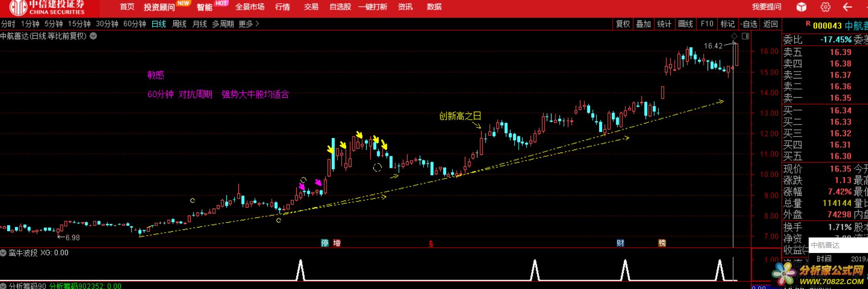Open the 资讯 menu
The height and width of the screenshot is (289, 868).
405,7
